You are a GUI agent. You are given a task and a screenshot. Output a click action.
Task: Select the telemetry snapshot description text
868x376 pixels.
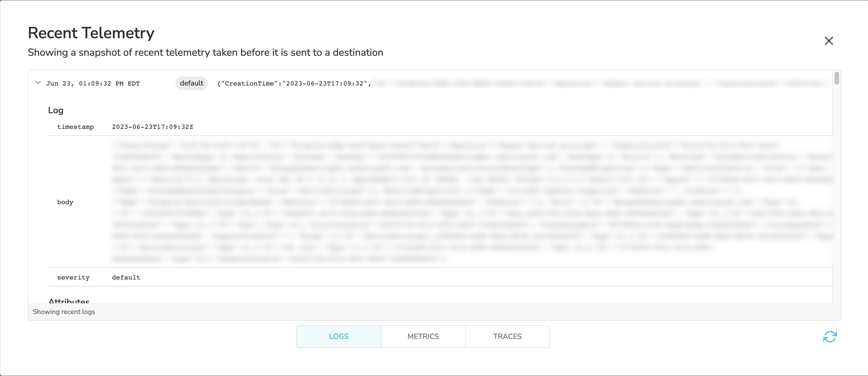point(206,52)
